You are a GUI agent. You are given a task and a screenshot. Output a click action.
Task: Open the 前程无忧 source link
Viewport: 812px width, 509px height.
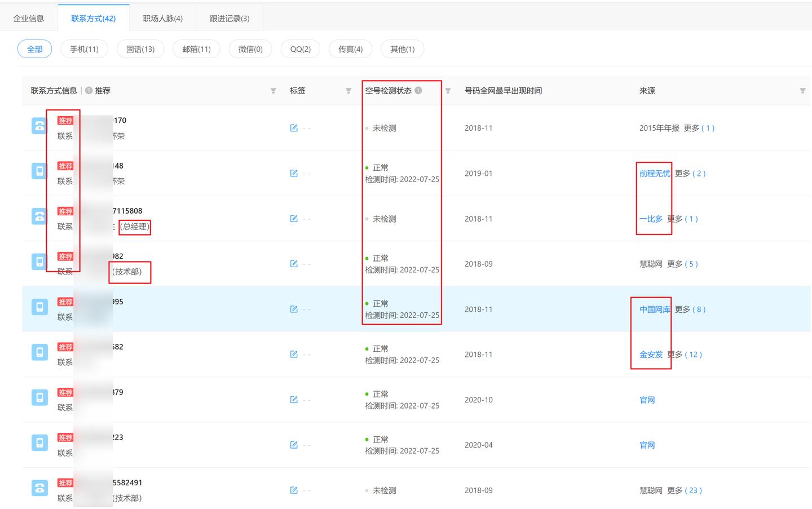coord(655,174)
